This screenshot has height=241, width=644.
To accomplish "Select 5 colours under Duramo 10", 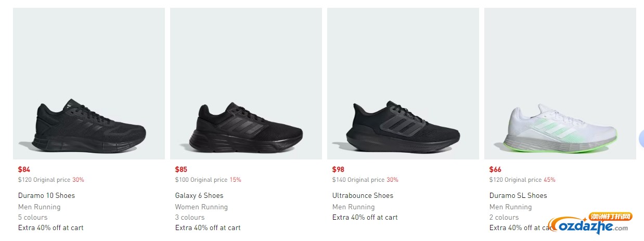I will click(x=33, y=217).
